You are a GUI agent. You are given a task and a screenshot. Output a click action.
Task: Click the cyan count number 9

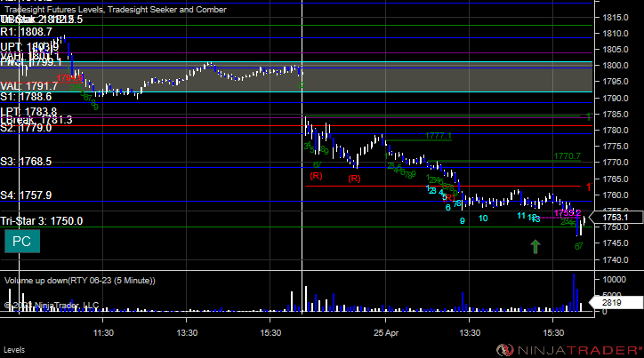click(462, 221)
